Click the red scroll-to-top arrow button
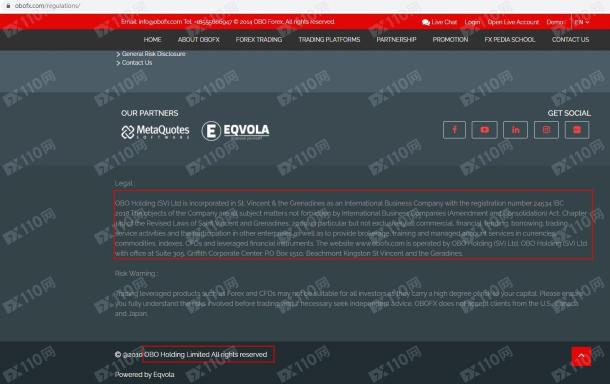Image resolution: width=610 pixels, height=384 pixels. click(x=581, y=356)
